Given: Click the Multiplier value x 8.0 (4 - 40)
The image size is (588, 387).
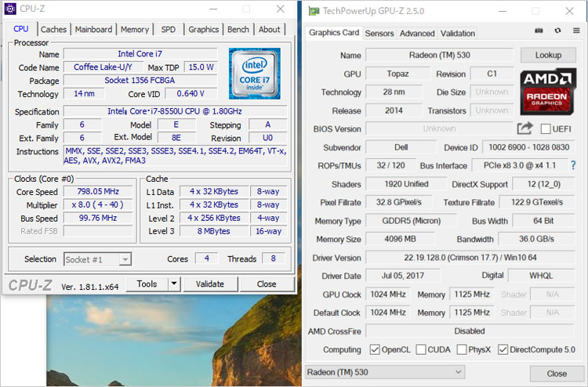Looking at the screenshot, I should pos(98,204).
